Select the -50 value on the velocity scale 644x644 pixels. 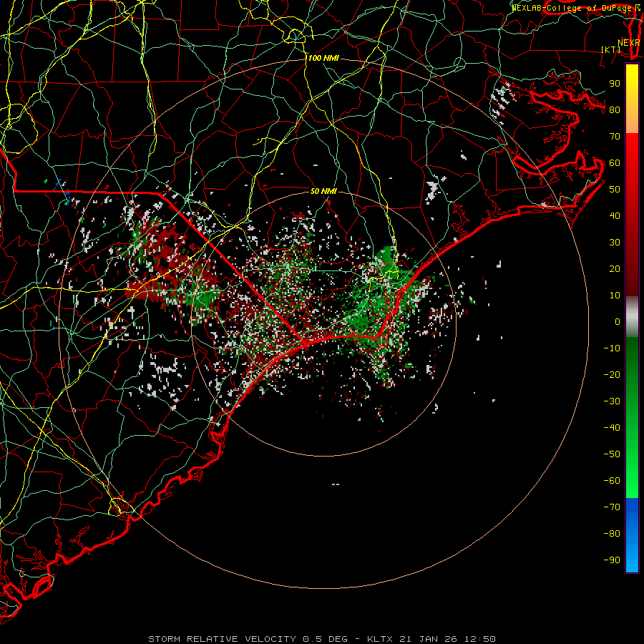[x=612, y=454]
